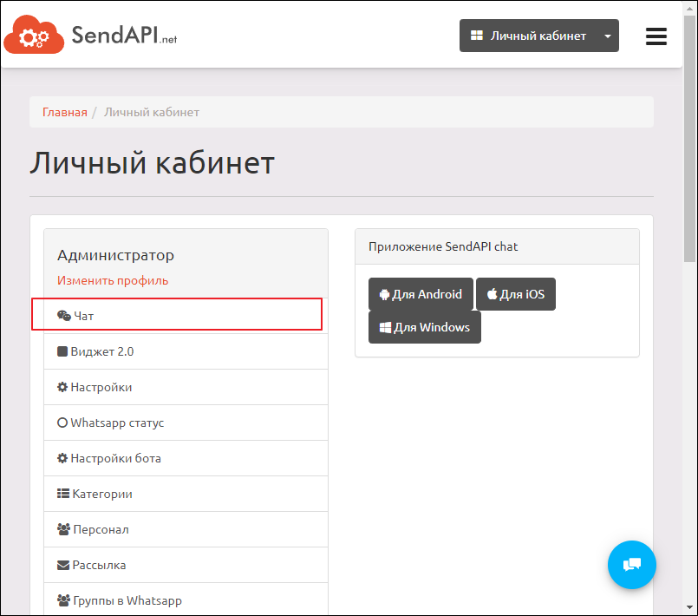Click the gear icon beside Настройки бота
Screen dimensions: 698x616
(x=62, y=458)
